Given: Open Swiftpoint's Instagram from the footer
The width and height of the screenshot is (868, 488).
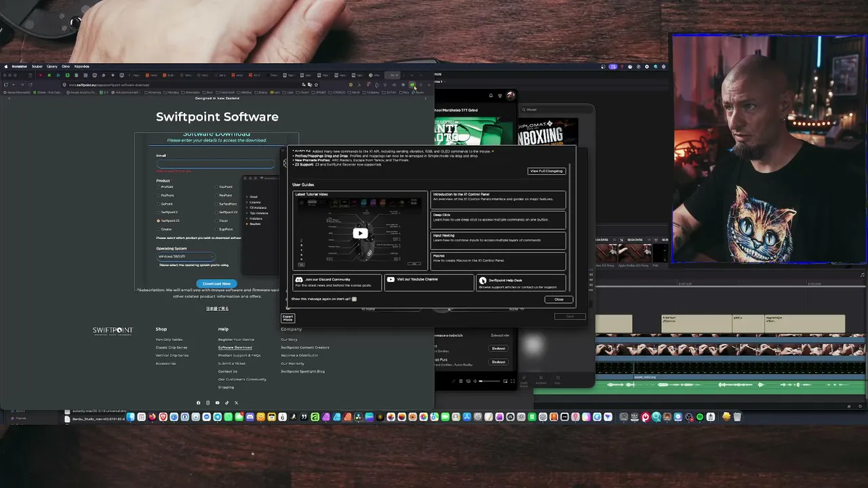Looking at the screenshot, I should pos(208,403).
